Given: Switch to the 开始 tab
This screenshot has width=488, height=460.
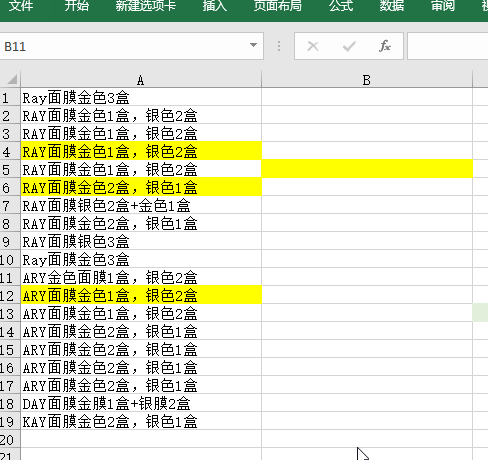Looking at the screenshot, I should click(77, 6).
